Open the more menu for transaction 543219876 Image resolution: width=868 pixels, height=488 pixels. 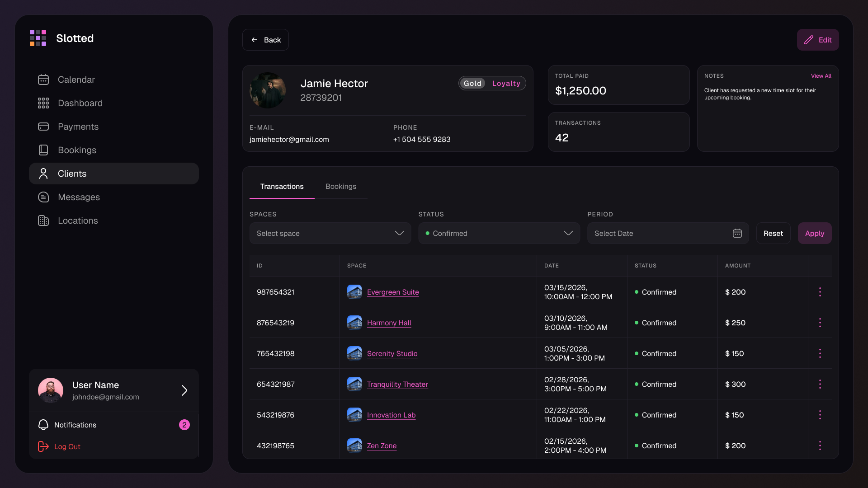820,415
